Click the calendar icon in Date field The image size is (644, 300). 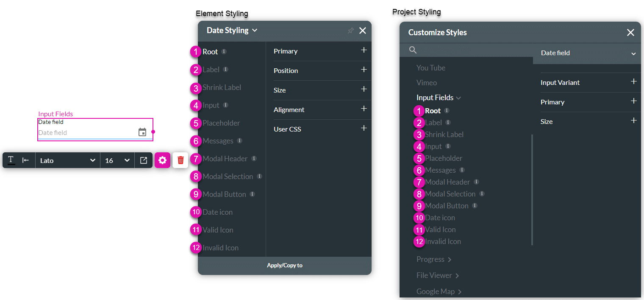(x=142, y=132)
